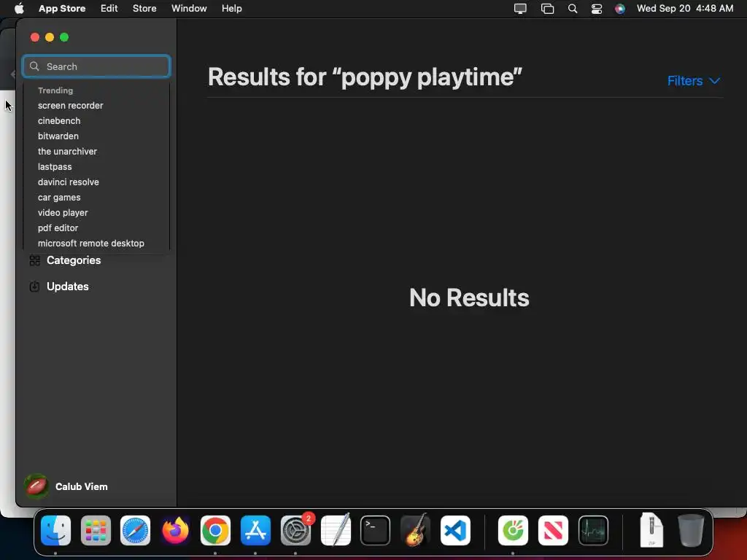Click the stacked windows icon in menu bar
This screenshot has height=560, width=747.
(x=547, y=9)
